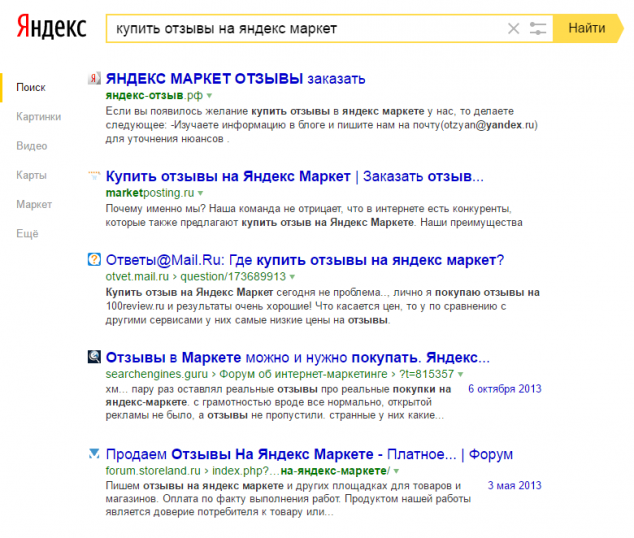The height and width of the screenshot is (538, 634).
Task: Click the Яндекс logo
Action: (x=51, y=27)
